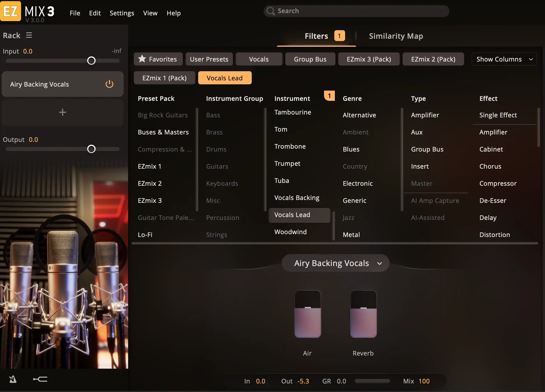Open the File menu

(75, 13)
